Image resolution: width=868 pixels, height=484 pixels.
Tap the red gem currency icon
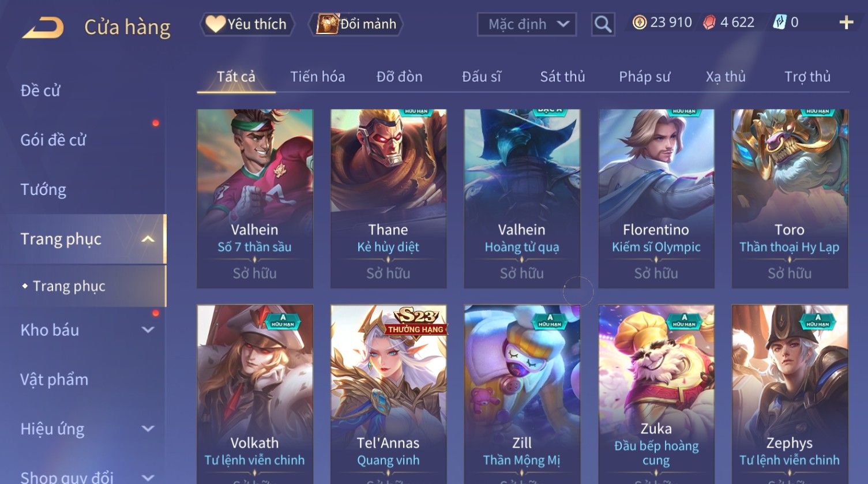[x=709, y=22]
